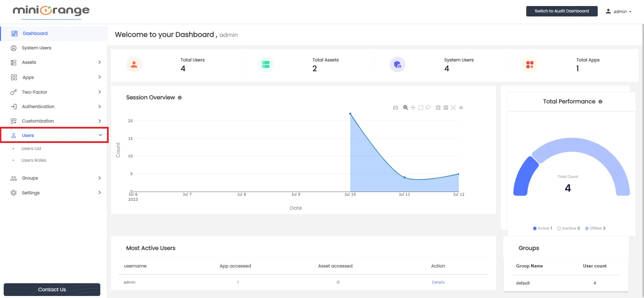Open Details link for admin user
The width and height of the screenshot is (644, 298).
pyautogui.click(x=438, y=282)
